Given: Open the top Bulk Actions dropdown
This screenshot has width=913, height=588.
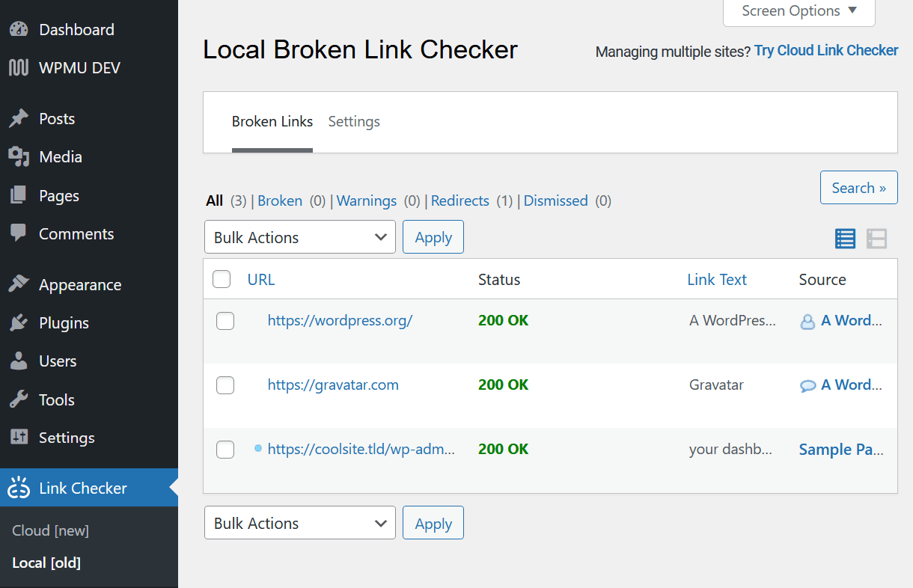Looking at the screenshot, I should (x=300, y=237).
